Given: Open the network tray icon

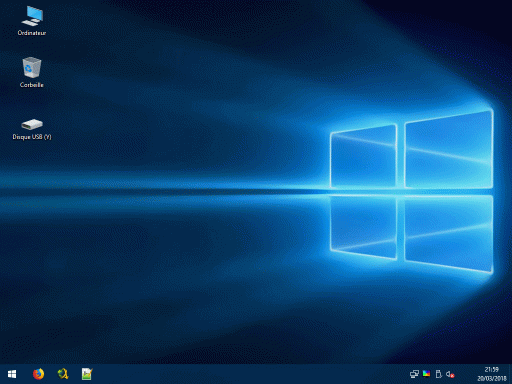Looking at the screenshot, I should click(x=414, y=374).
